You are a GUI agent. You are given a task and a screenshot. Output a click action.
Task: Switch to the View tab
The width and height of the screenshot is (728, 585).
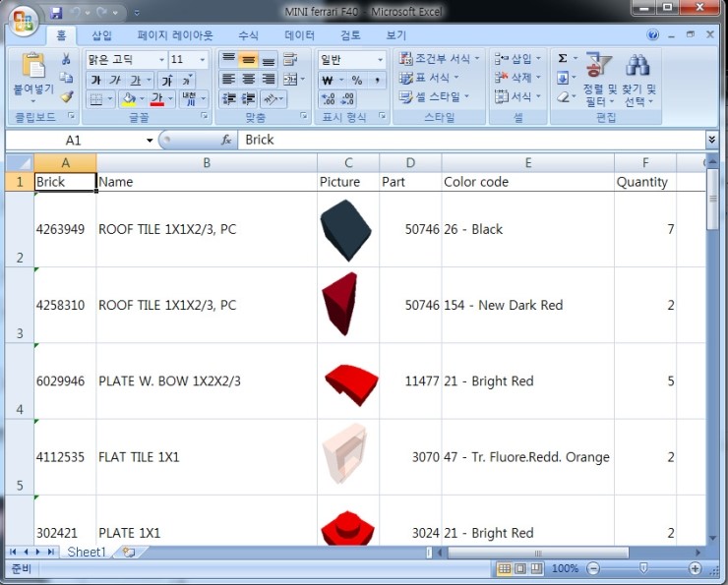[x=396, y=35]
